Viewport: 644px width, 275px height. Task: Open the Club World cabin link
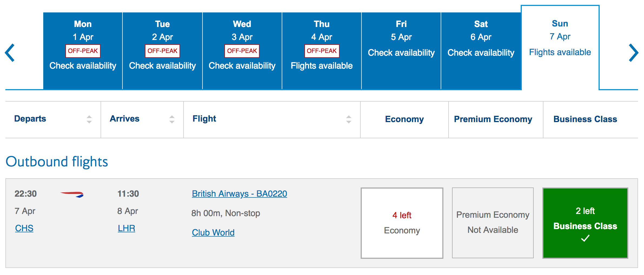[x=213, y=233]
